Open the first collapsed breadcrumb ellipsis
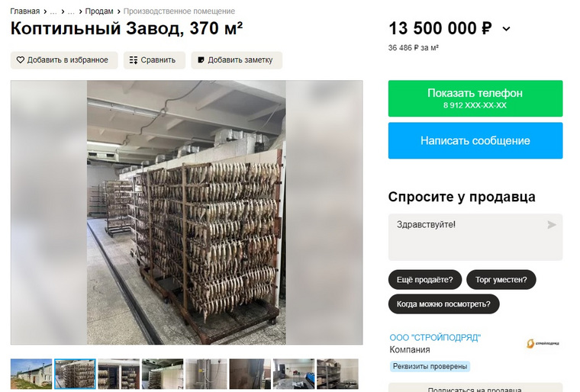 (53, 11)
